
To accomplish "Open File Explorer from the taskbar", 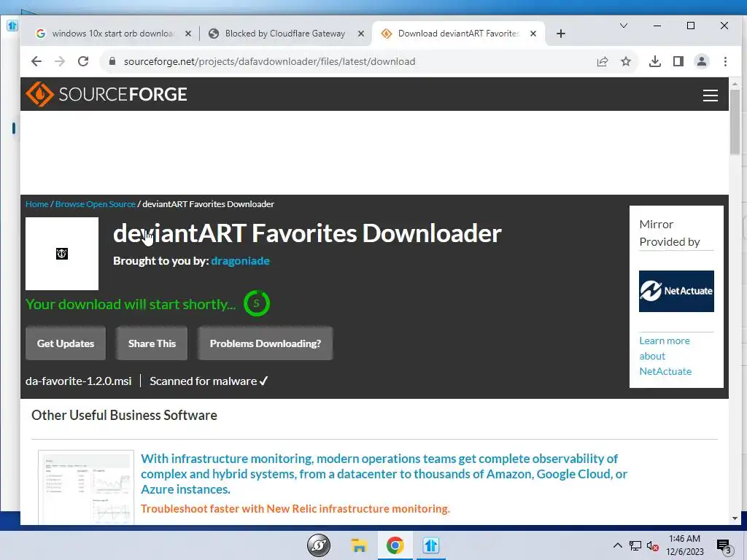I will pyautogui.click(x=359, y=545).
